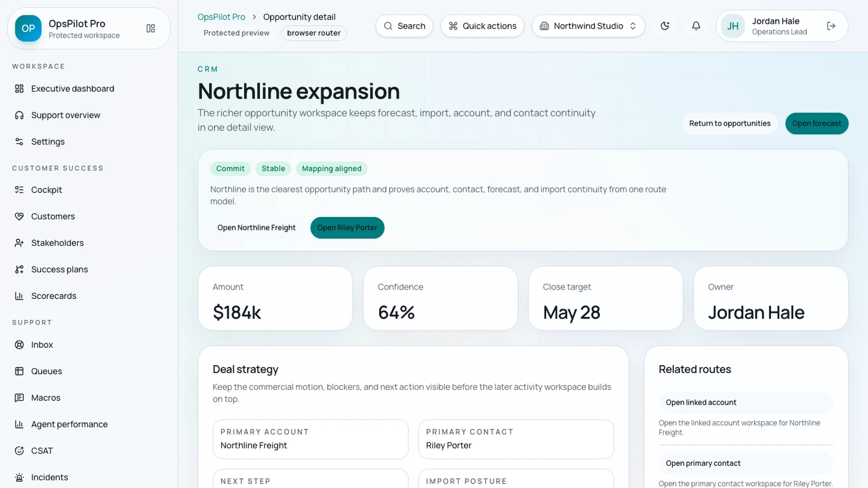
Task: Click Support overview headset icon
Action: coord(19,115)
